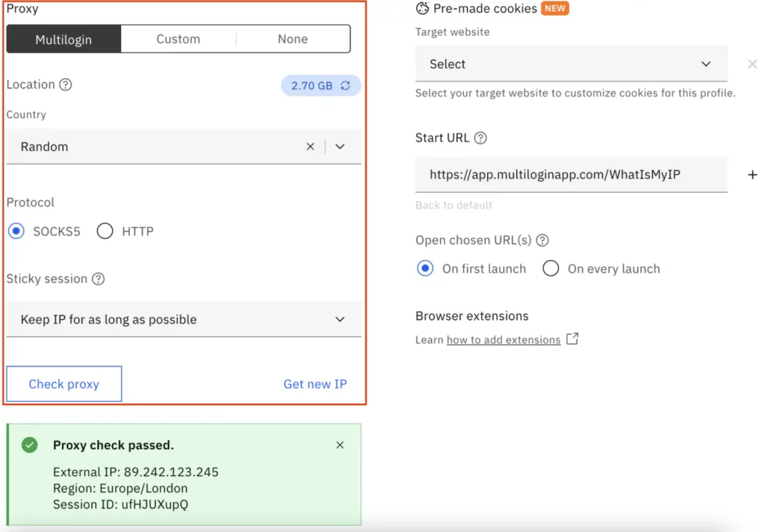Click the Start URL input field
The image size is (765, 532).
pyautogui.click(x=572, y=174)
